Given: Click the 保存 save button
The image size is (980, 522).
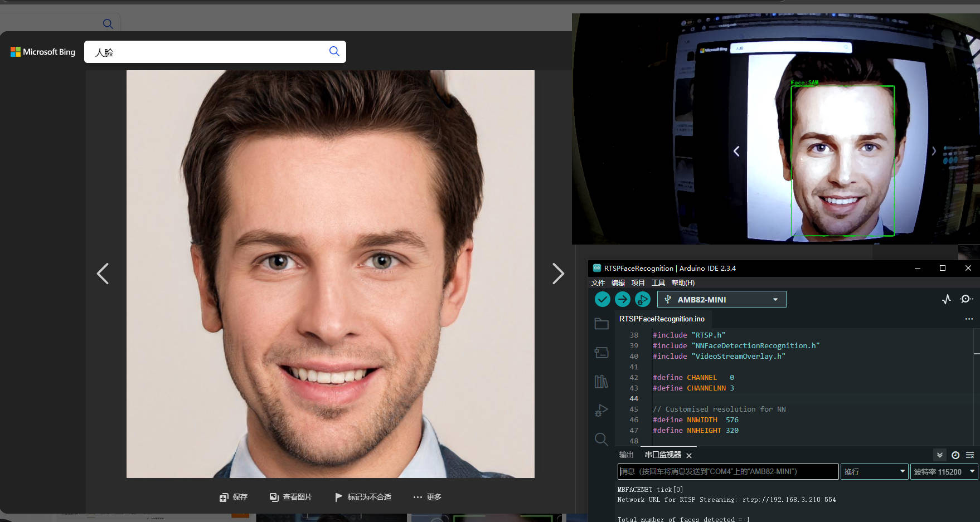Looking at the screenshot, I should click(234, 497).
